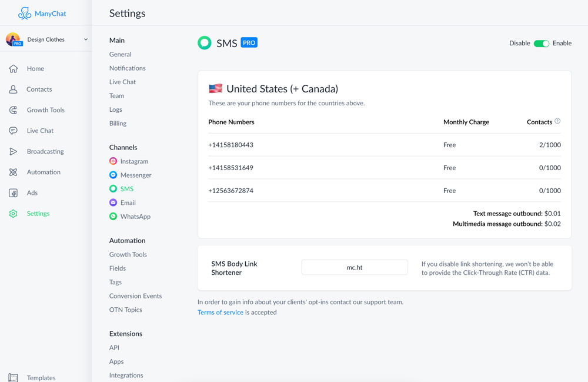Open Live Chat settings under Main
The width and height of the screenshot is (588, 382).
coord(123,82)
